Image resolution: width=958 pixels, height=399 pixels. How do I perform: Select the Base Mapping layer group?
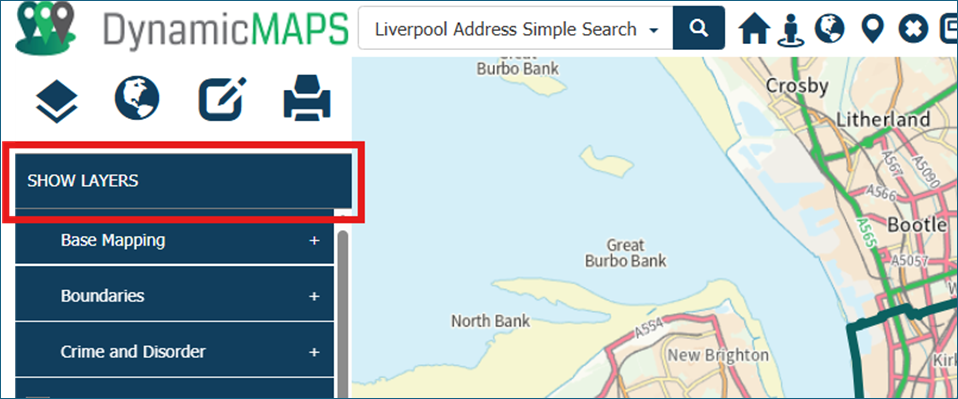pyautogui.click(x=175, y=240)
